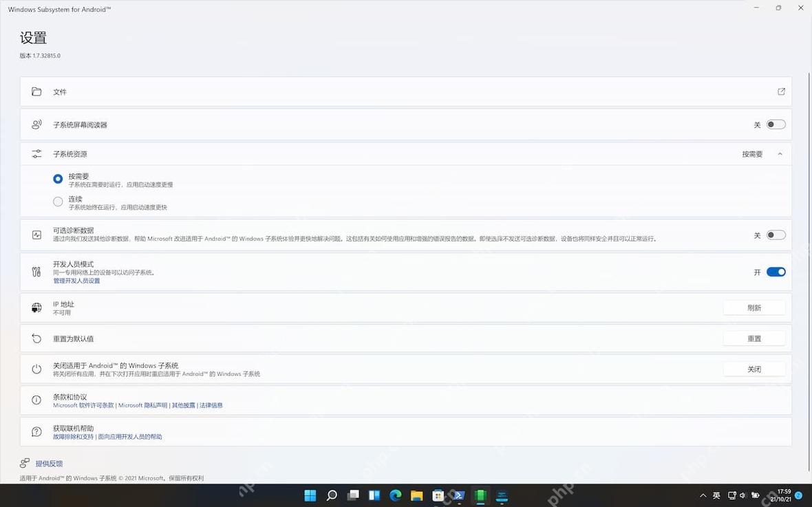This screenshot has height=507, width=812.
Task: Click the green Android subsystem taskbar icon
Action: tap(480, 495)
